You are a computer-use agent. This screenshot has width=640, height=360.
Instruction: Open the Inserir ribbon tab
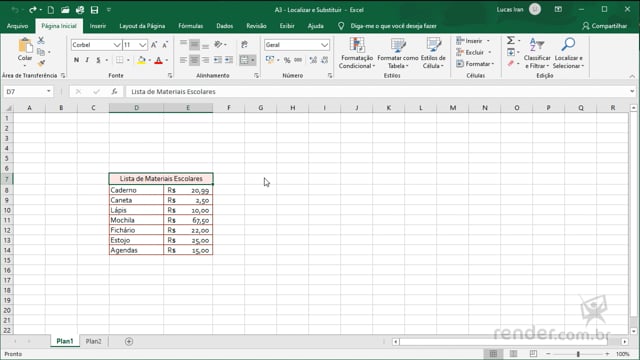click(98, 26)
